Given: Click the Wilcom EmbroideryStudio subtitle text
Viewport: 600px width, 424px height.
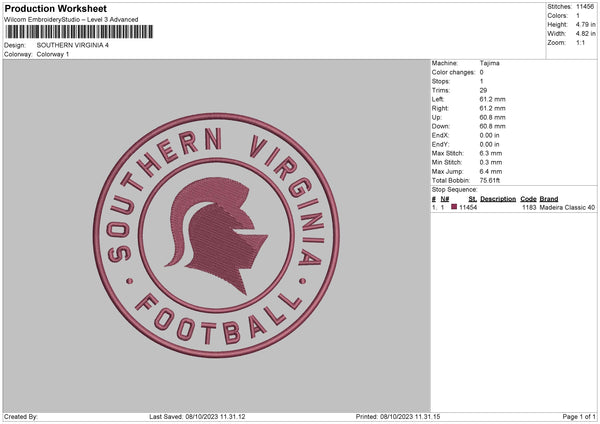Looking at the screenshot, I should click(71, 20).
